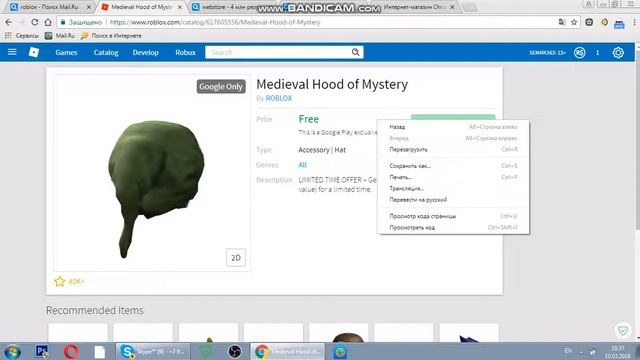
Task: Open the Сервисы apps bookmark
Action: point(22,36)
